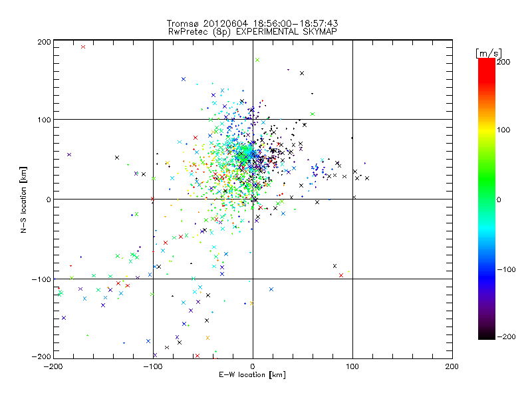The width and height of the screenshot is (532, 399).
Task: Click the y-axis tick label '200'
Action: pos(44,42)
